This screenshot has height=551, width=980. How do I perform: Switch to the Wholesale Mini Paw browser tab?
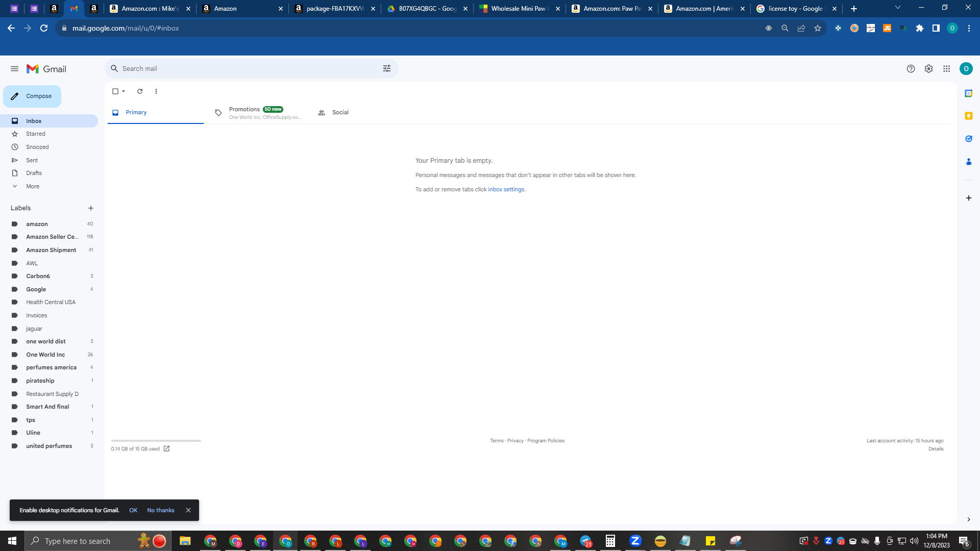pyautogui.click(x=520, y=9)
